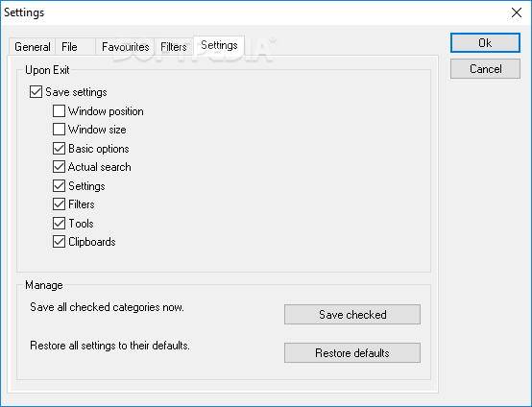Viewport: 532px width, 407px height.
Task: Switch to the Favourites tab
Action: 125,47
